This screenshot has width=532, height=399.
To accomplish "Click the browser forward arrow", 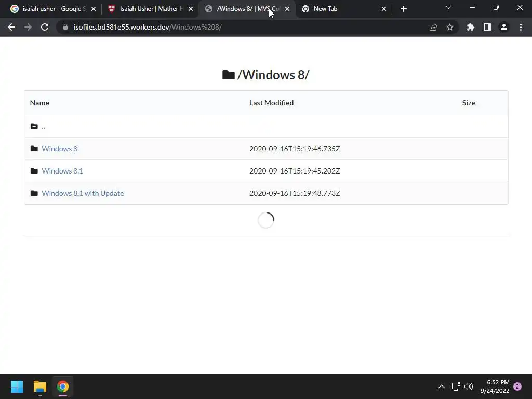I will pyautogui.click(x=28, y=27).
